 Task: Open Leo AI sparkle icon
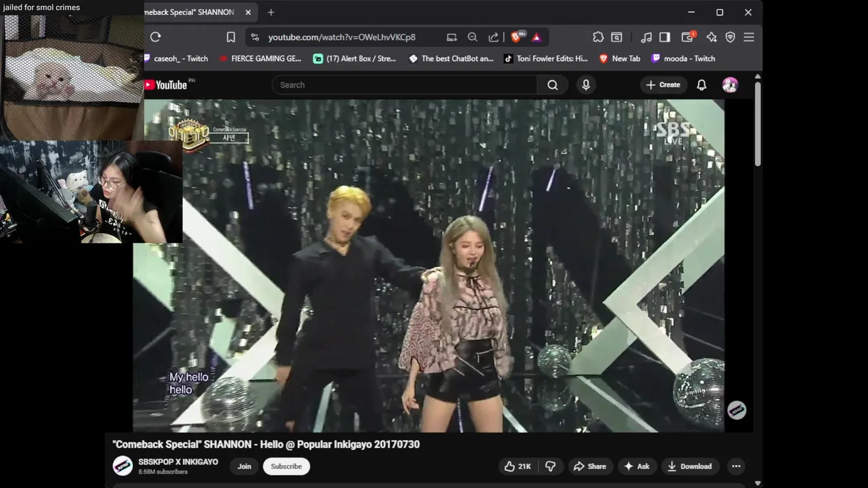coord(711,37)
